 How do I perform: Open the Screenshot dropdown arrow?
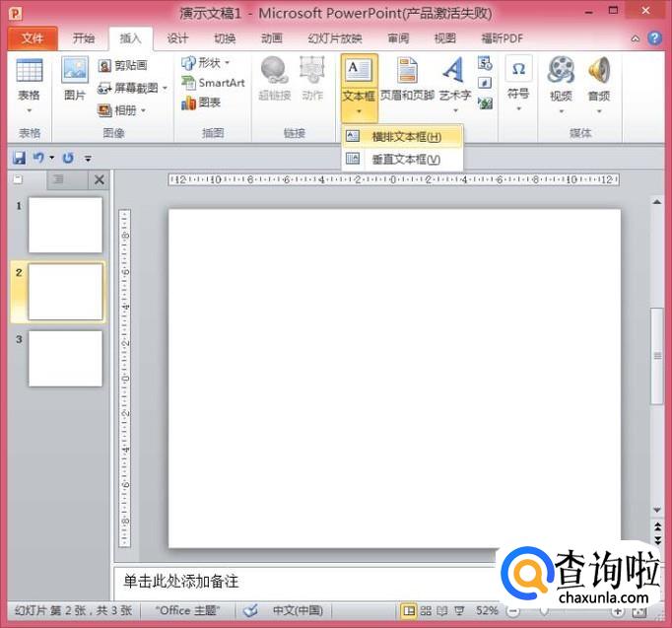point(165,88)
